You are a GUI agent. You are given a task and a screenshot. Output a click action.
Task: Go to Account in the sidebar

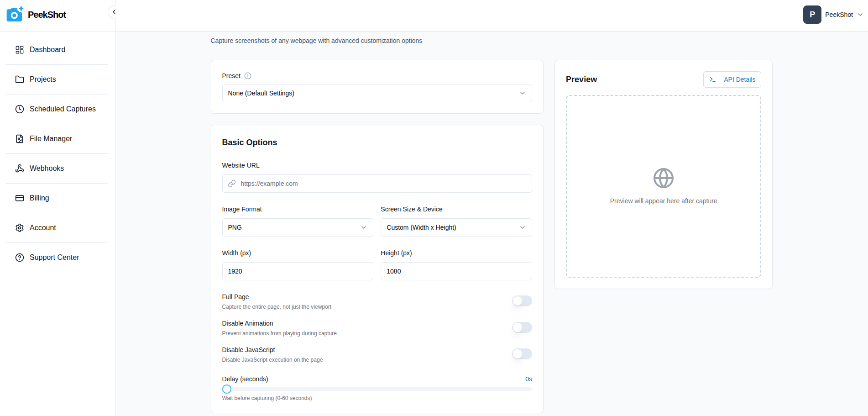click(x=43, y=228)
